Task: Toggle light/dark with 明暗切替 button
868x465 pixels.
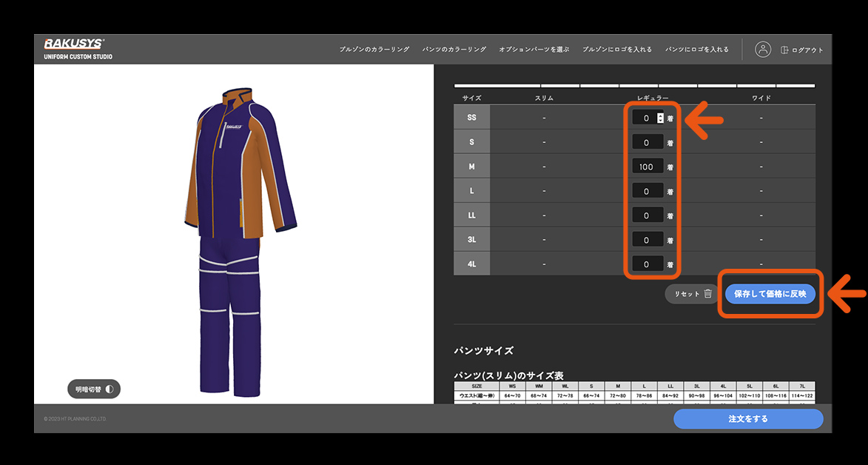Action: (x=94, y=389)
